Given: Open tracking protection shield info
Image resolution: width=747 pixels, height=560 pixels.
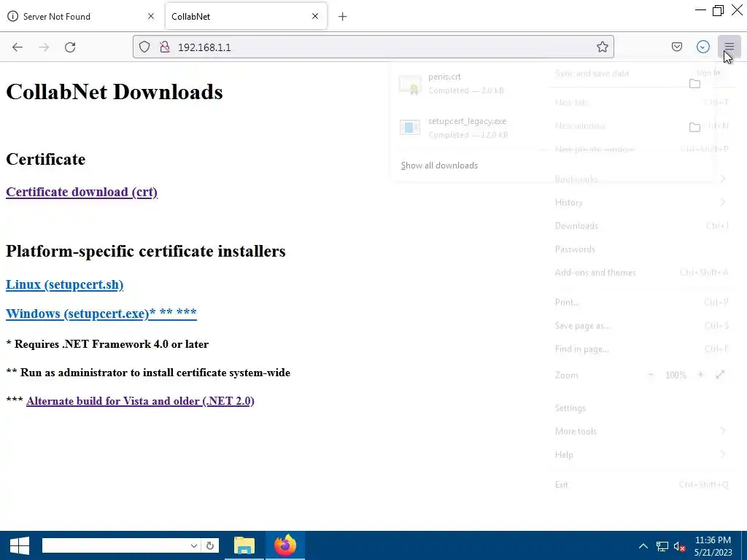Looking at the screenshot, I should coord(144,47).
